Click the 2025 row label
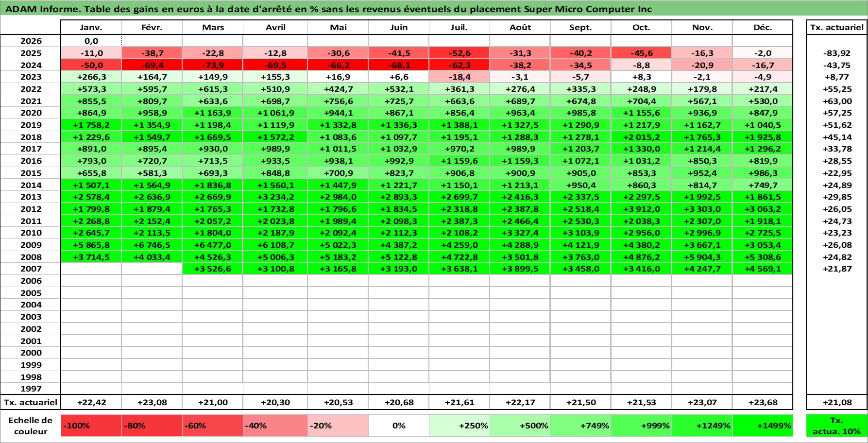868x443 pixels. coord(31,53)
